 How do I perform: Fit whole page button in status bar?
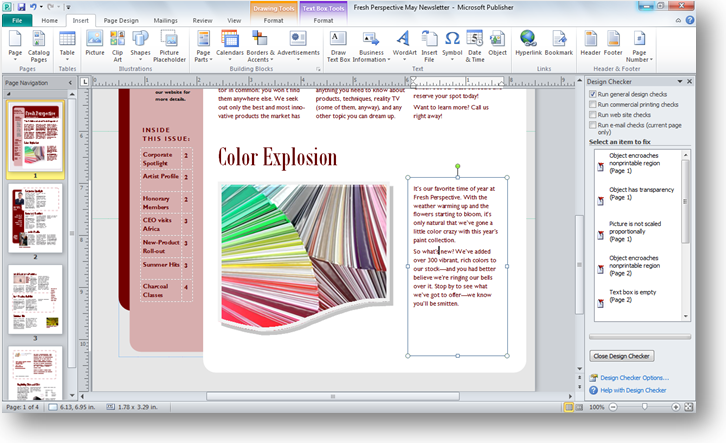pyautogui.click(x=688, y=407)
